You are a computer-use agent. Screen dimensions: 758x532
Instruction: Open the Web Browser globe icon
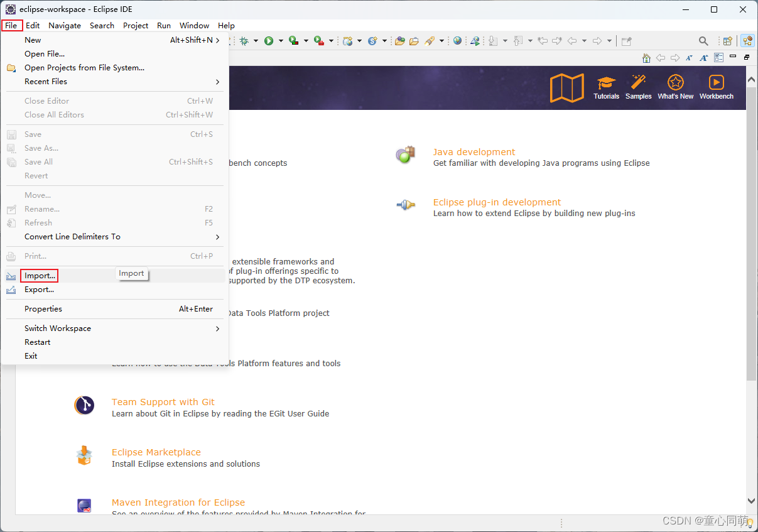pos(457,41)
